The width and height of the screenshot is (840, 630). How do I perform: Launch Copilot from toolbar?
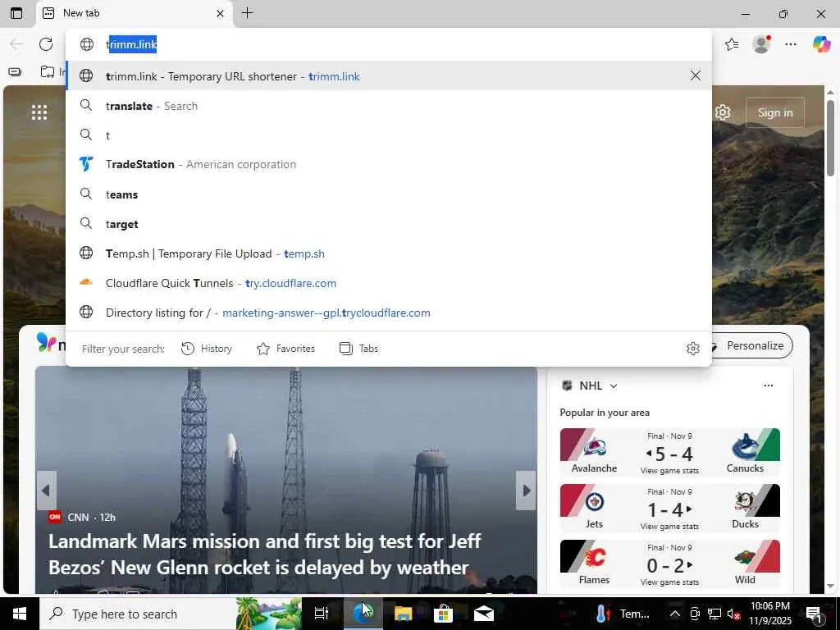click(x=821, y=44)
